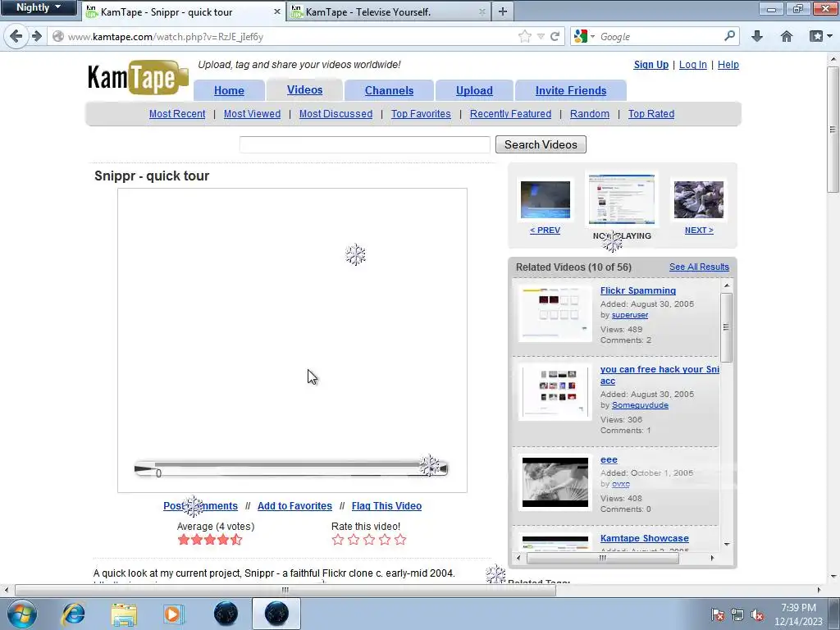Click the bookmarks toolbar dropdown arrow
Viewport: 840px width, 630px height.
point(830,36)
